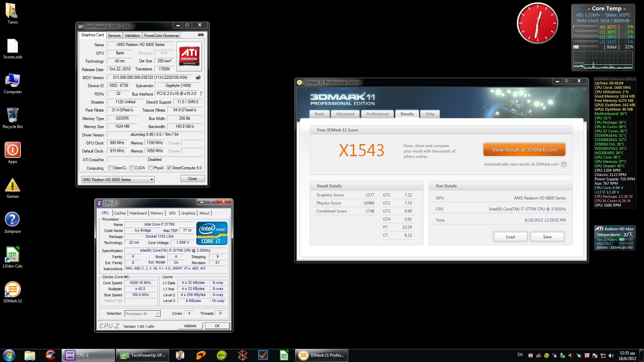Open the Computer desktop icon
The height and width of the screenshot is (362, 644).
12,84
